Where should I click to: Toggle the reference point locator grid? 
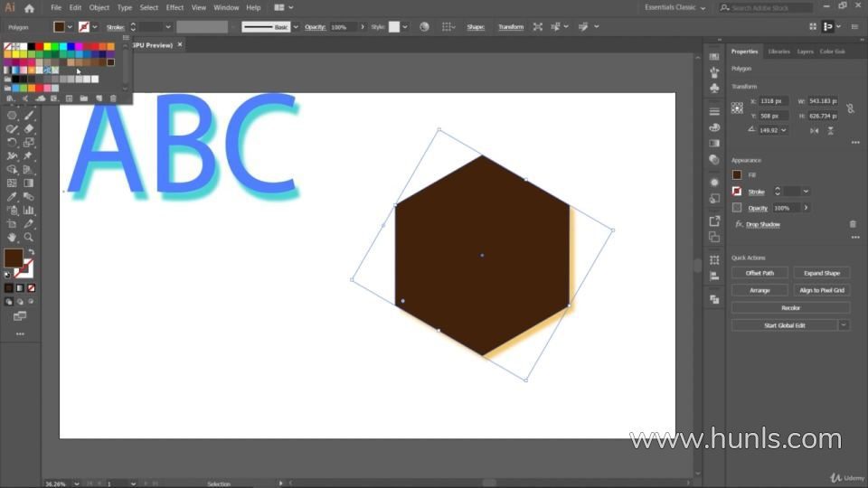point(737,108)
